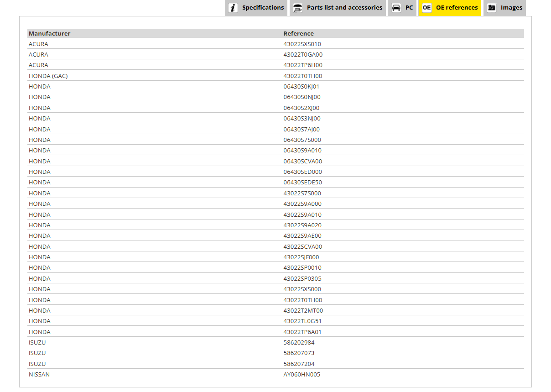Select NISSAN reference AY060HN005
Viewport: 551px width, 392px height.
click(302, 374)
